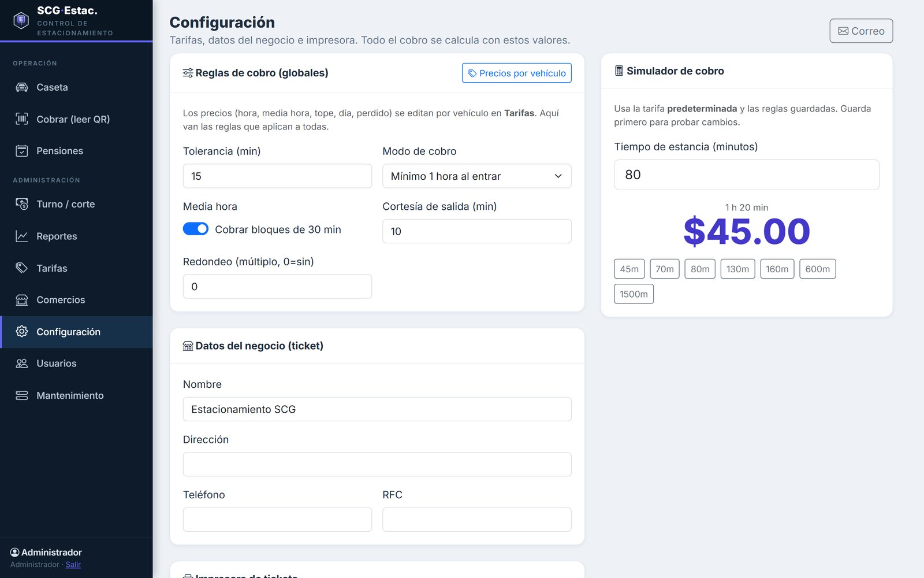Click the Salir logout link
Viewport: 924px width, 578px height.
pos(73,565)
